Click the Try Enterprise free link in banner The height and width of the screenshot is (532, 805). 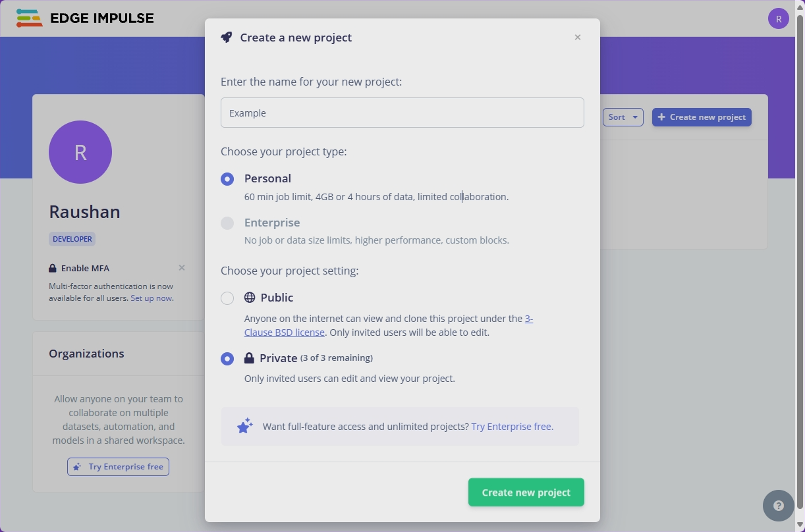click(512, 427)
